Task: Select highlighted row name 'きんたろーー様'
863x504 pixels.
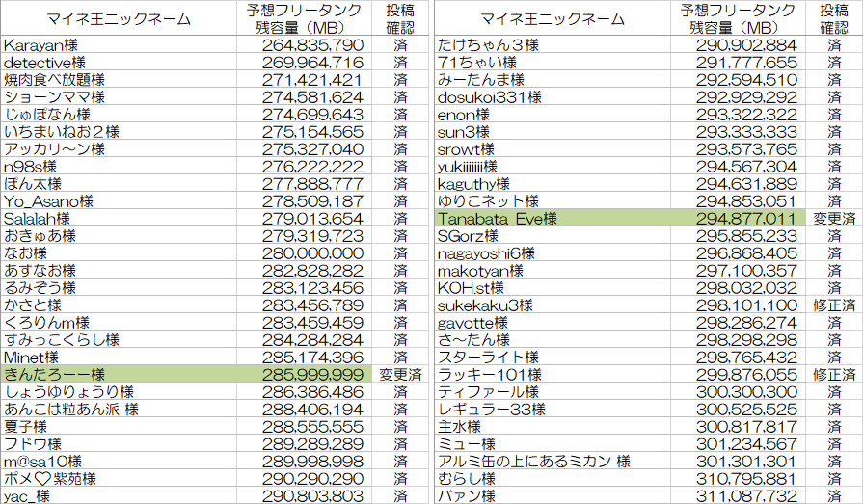Action: [x=55, y=375]
